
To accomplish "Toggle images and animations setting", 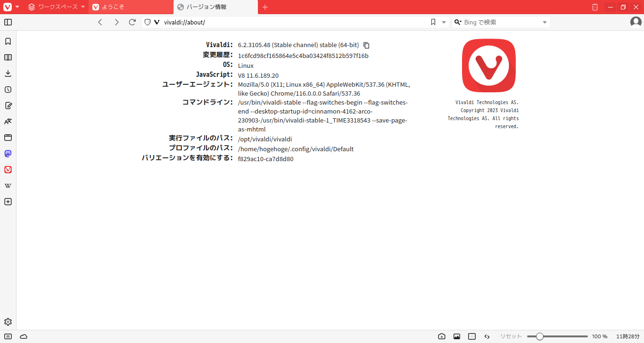I will (457, 336).
